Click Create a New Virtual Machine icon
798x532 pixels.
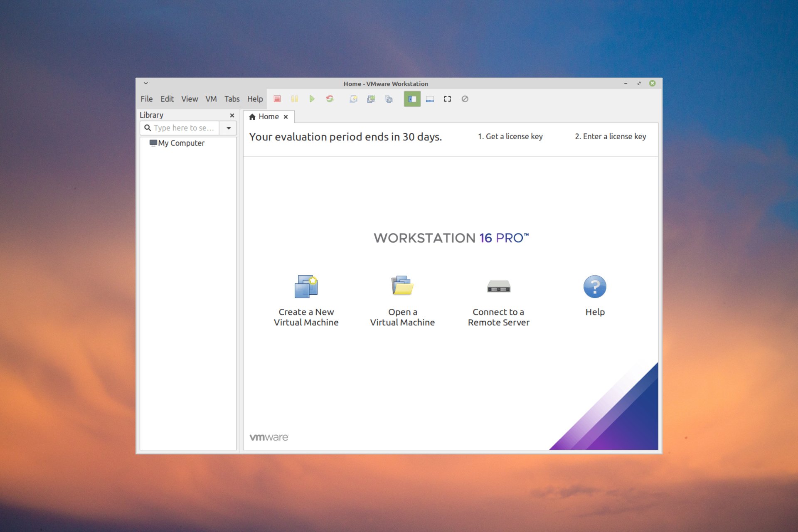(306, 286)
